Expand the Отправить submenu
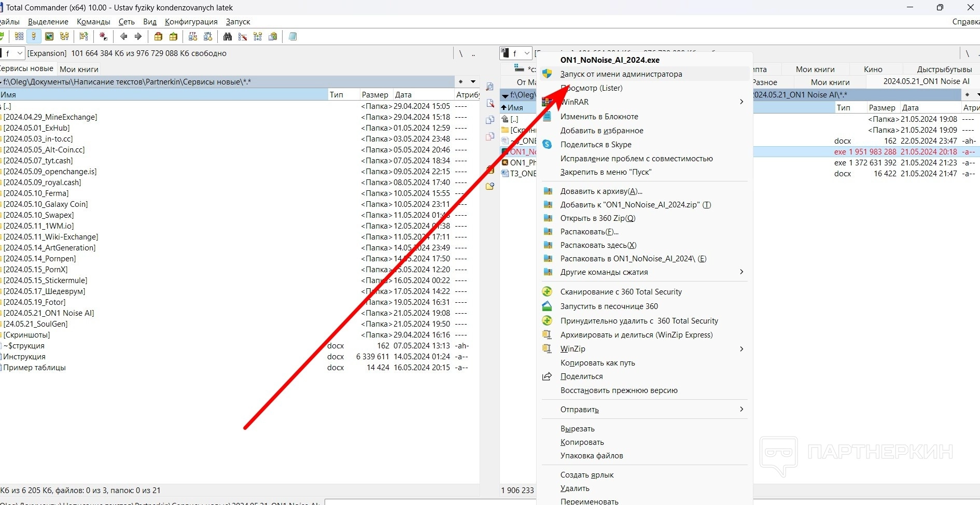980x505 pixels. pyautogui.click(x=741, y=410)
